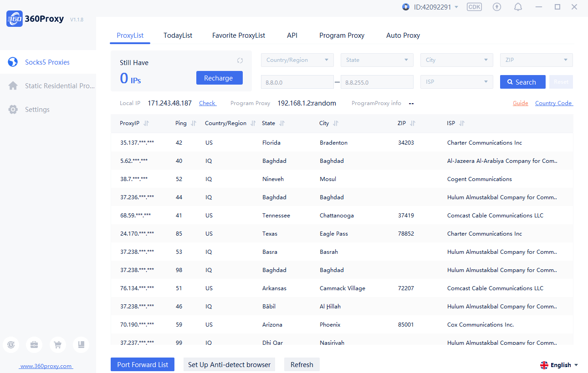Screen dimensions: 588x373
Task: Open the English language selector
Action: click(559, 364)
